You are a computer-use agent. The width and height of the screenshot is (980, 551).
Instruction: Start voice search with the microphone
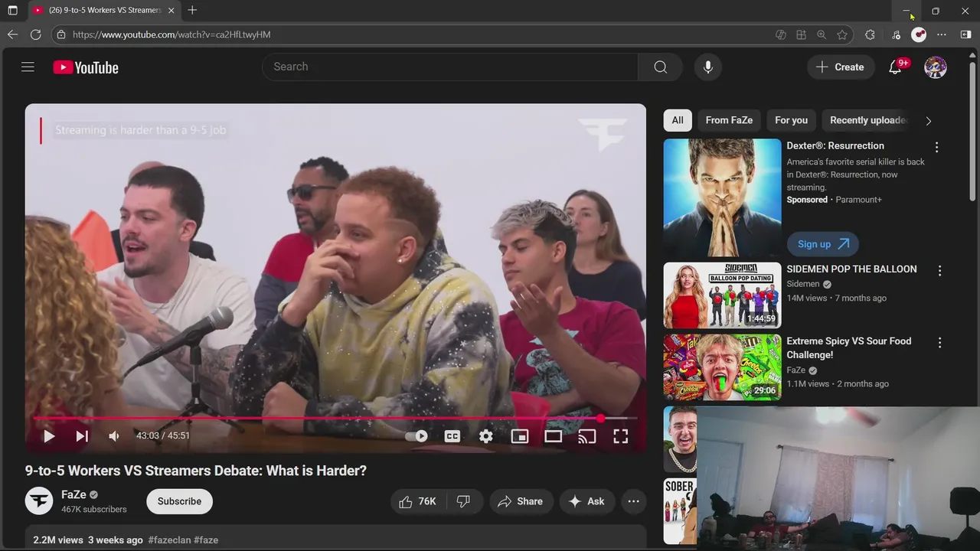(708, 67)
